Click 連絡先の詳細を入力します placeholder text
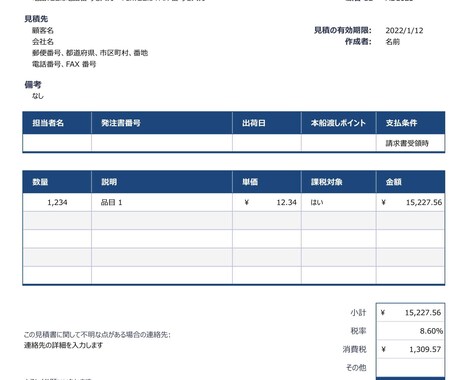 pos(63,345)
